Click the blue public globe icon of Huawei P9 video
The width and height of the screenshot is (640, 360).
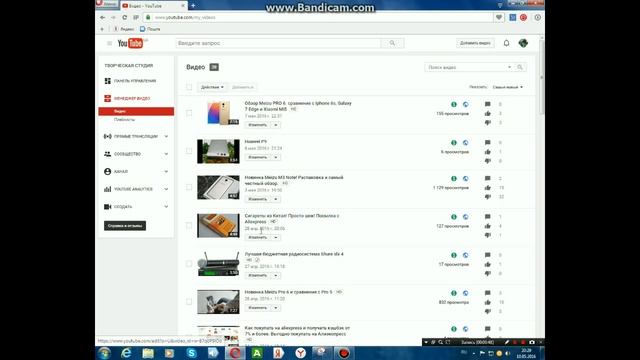(465, 143)
